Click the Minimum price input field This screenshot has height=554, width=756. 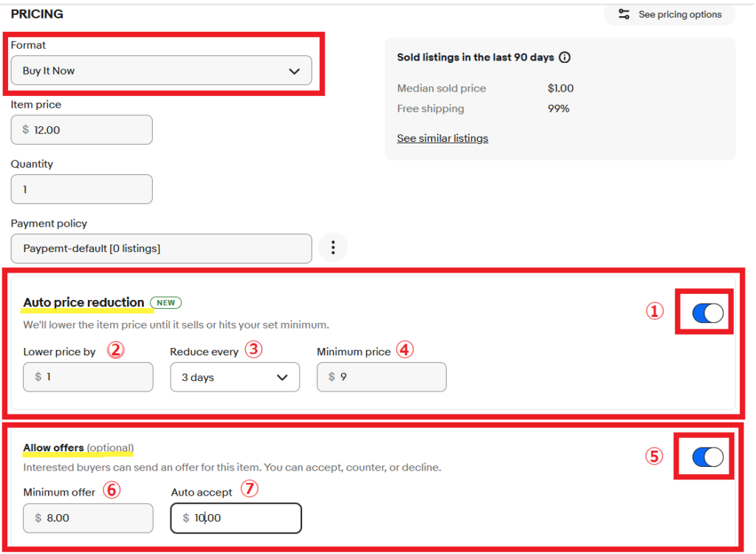pyautogui.click(x=382, y=377)
